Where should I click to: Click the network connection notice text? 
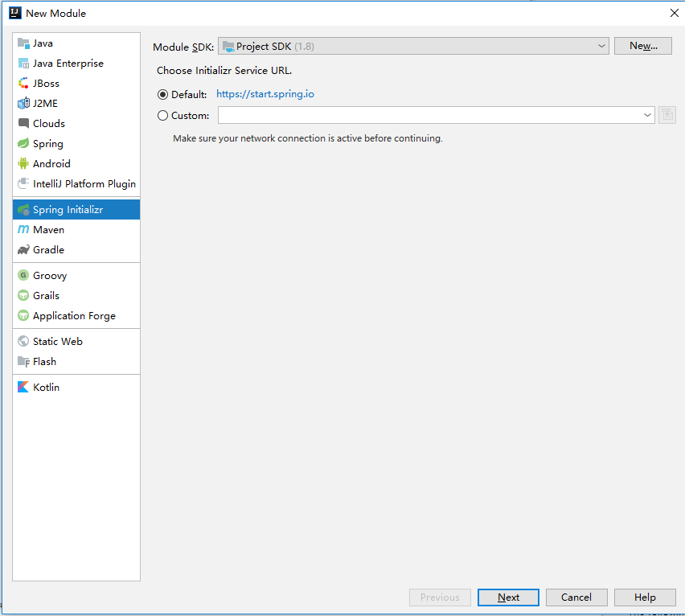308,138
